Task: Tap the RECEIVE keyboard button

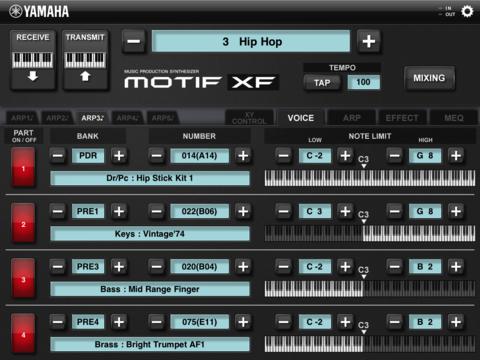Action: click(33, 60)
